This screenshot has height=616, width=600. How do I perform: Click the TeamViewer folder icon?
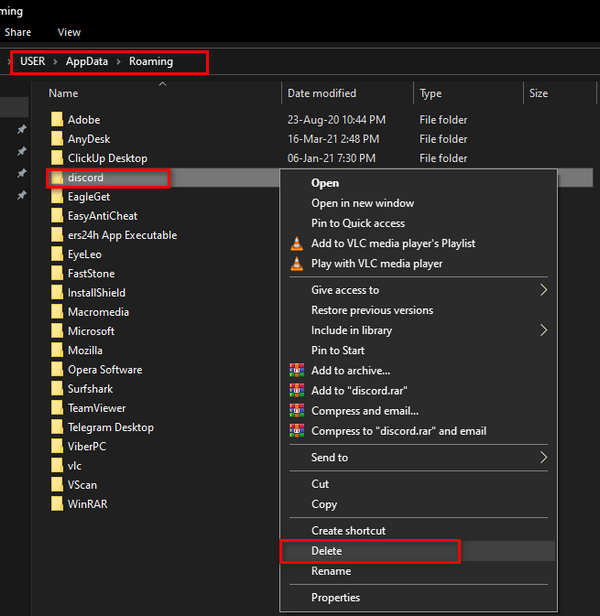point(57,408)
